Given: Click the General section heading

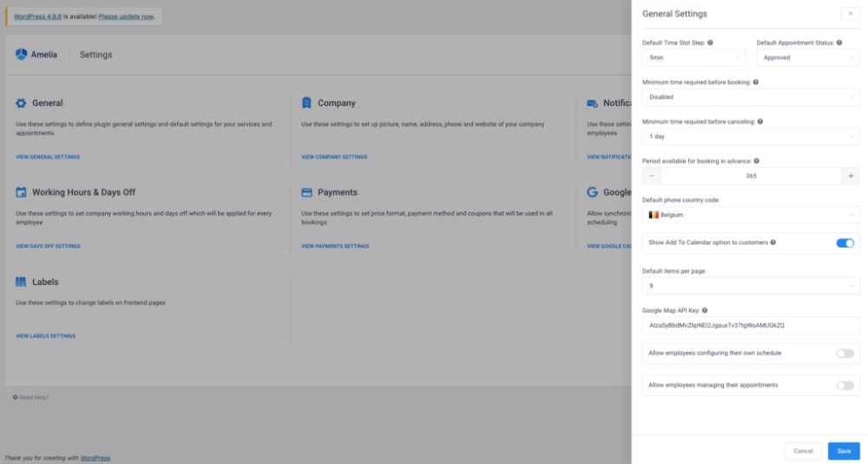Looking at the screenshot, I should coord(48,103).
